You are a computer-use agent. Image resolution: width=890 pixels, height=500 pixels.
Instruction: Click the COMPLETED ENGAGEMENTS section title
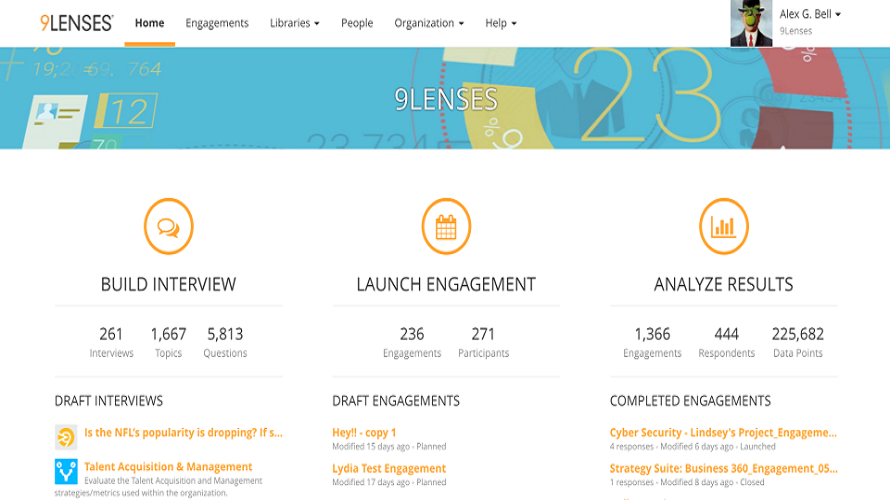(690, 401)
